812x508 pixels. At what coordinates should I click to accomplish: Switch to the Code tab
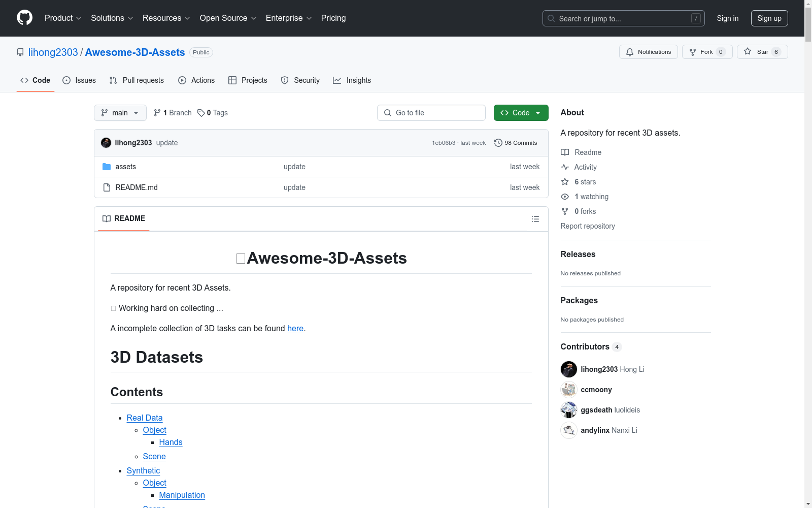[36, 80]
